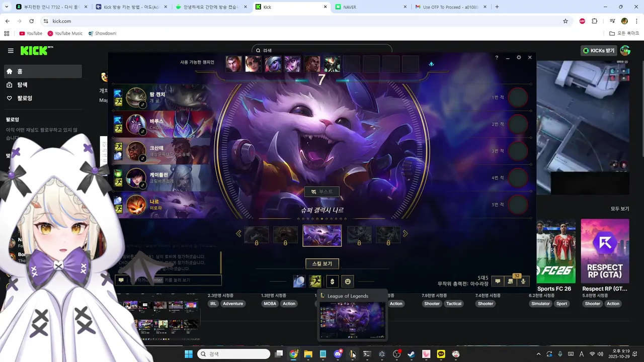The height and width of the screenshot is (362, 644).
Task: Switch to the NAVER browser tab
Action: pos(370,7)
